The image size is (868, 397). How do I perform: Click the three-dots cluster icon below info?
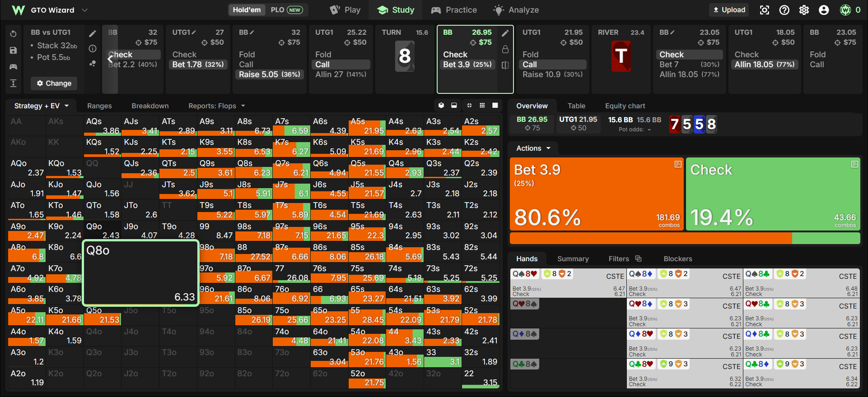[93, 64]
